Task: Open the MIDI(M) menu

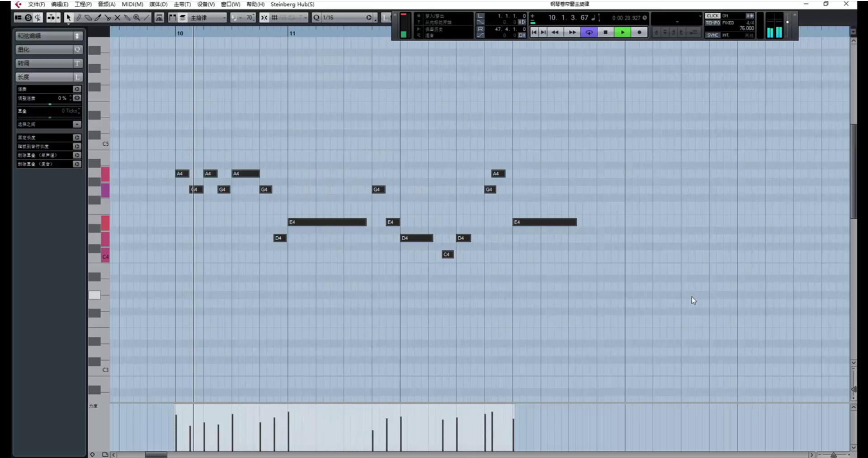Action: pos(132,4)
